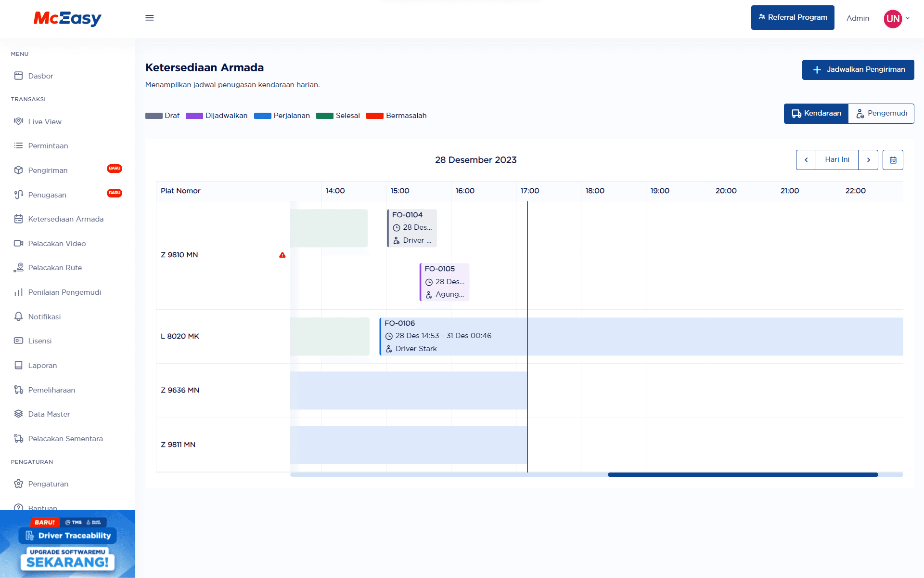Click the warning icon beside Z 9810 MN
This screenshot has height=578, width=924.
coord(282,255)
